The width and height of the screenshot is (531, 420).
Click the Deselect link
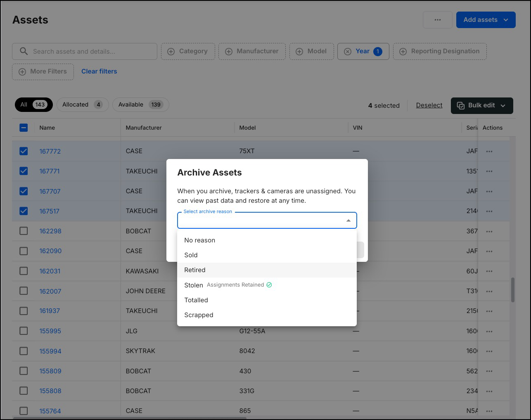pos(429,105)
